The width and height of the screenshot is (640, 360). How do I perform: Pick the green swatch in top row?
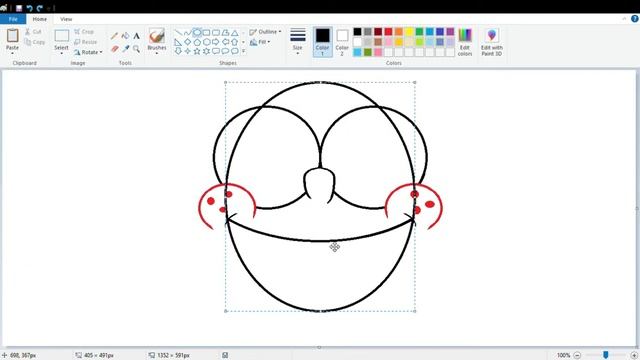click(x=419, y=32)
